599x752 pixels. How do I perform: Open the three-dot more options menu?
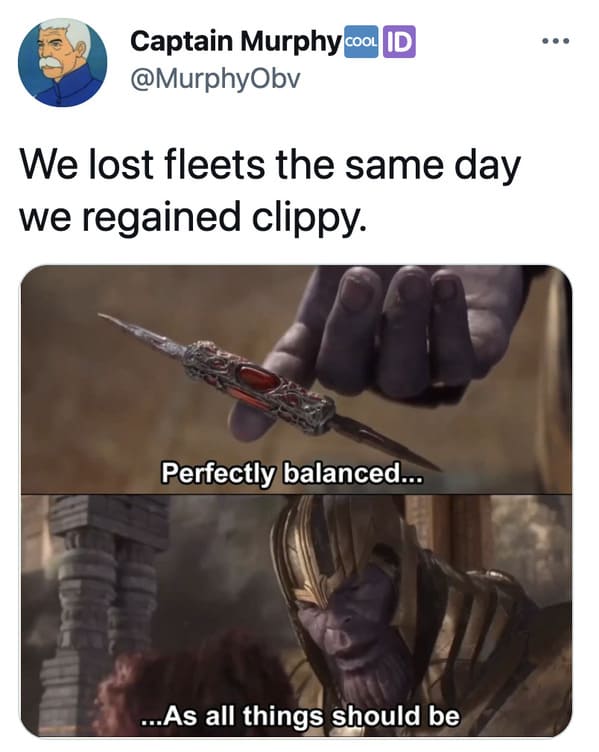(556, 41)
